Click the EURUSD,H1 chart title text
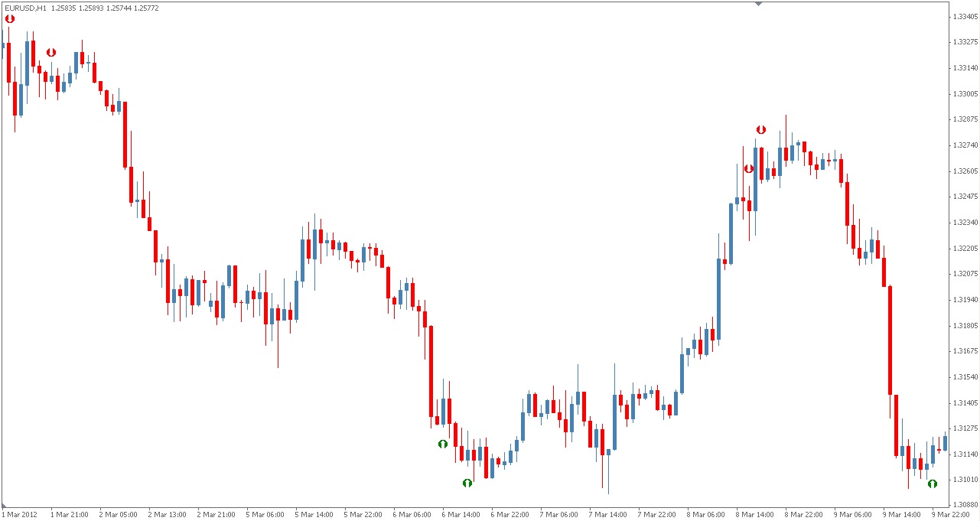 point(23,9)
